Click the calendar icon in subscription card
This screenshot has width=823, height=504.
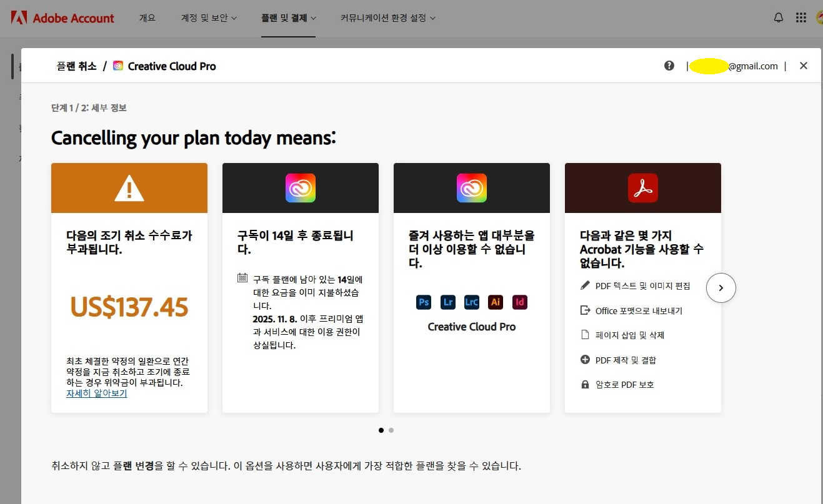[242, 278]
